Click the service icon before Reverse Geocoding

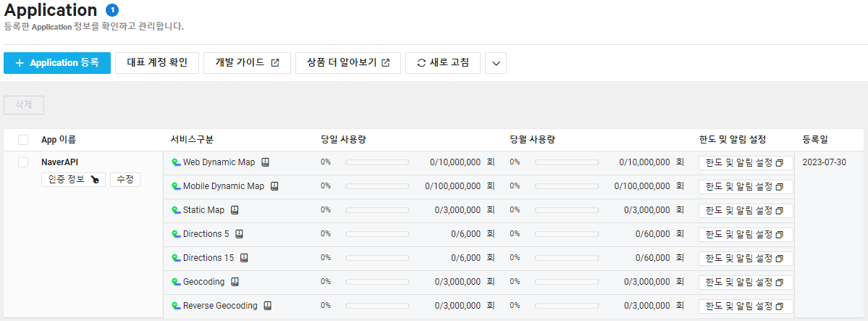(x=176, y=306)
